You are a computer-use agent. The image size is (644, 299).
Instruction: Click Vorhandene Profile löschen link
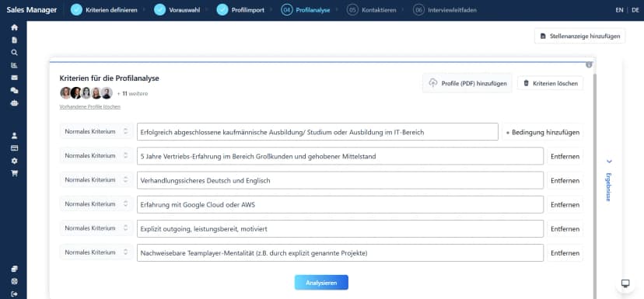(90, 106)
